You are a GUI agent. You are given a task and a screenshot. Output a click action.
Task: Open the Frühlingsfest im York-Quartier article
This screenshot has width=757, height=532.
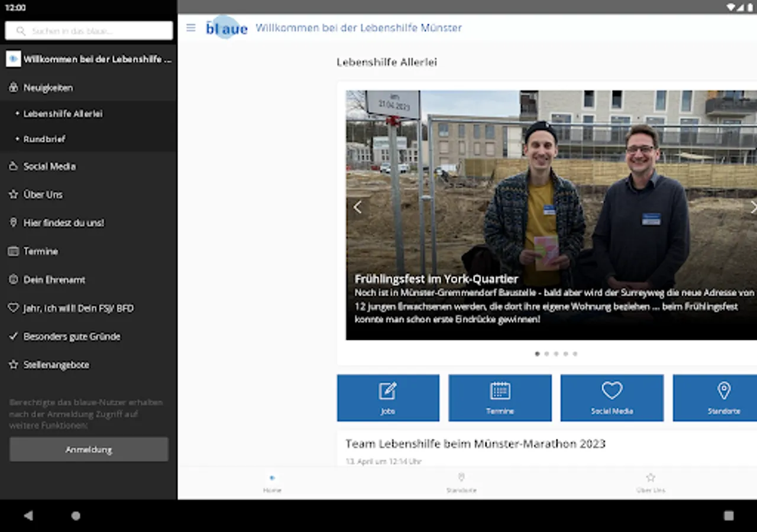pyautogui.click(x=436, y=279)
